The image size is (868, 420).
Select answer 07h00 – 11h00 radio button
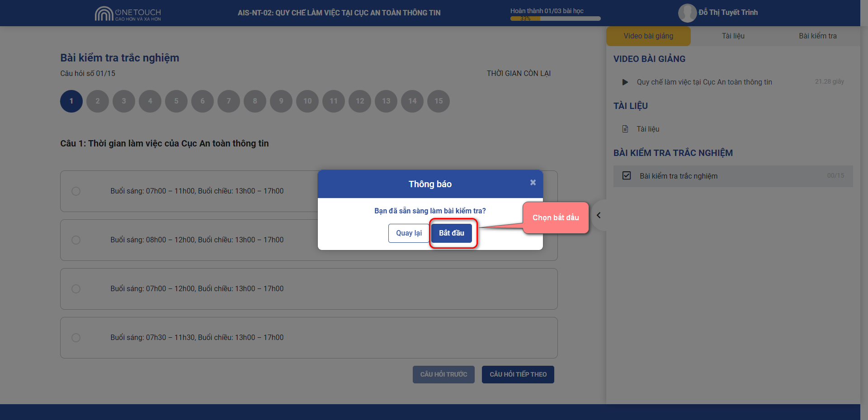(76, 191)
